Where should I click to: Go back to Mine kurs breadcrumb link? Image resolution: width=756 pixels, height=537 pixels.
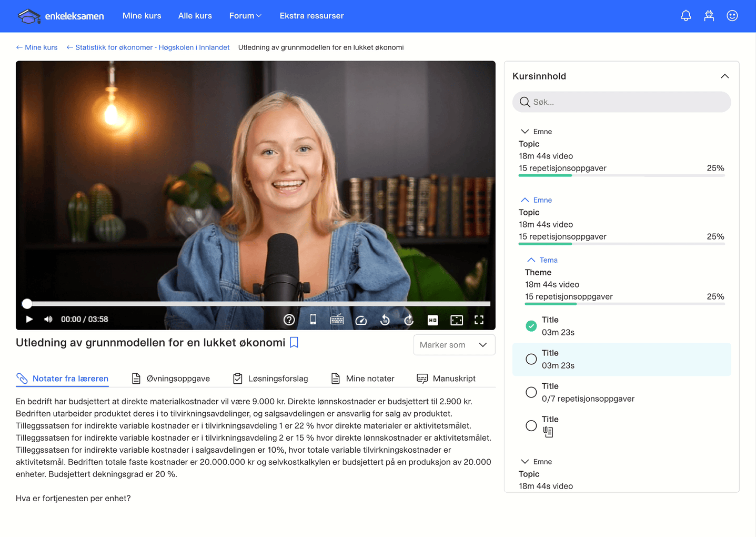pyautogui.click(x=37, y=47)
